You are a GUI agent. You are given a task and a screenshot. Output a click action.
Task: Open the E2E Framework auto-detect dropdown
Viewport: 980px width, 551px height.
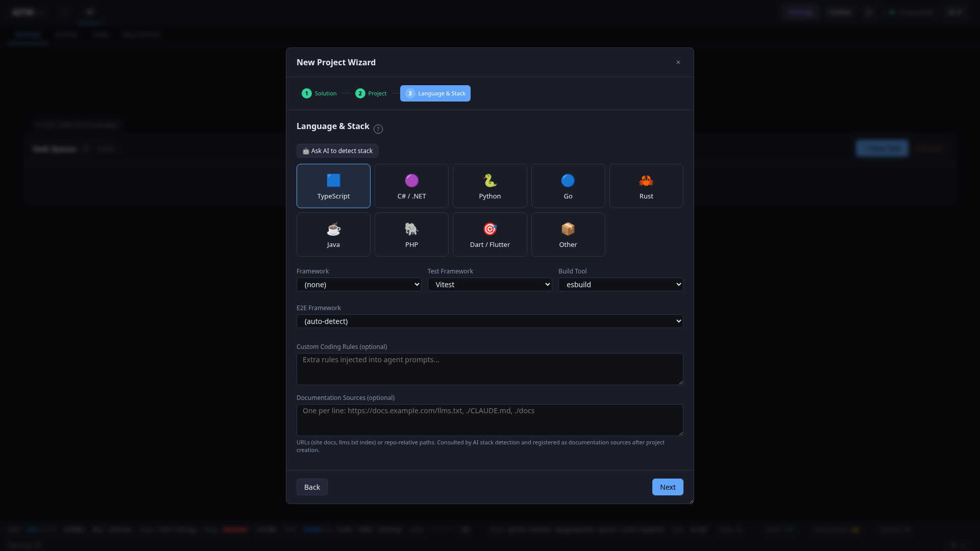coord(489,321)
